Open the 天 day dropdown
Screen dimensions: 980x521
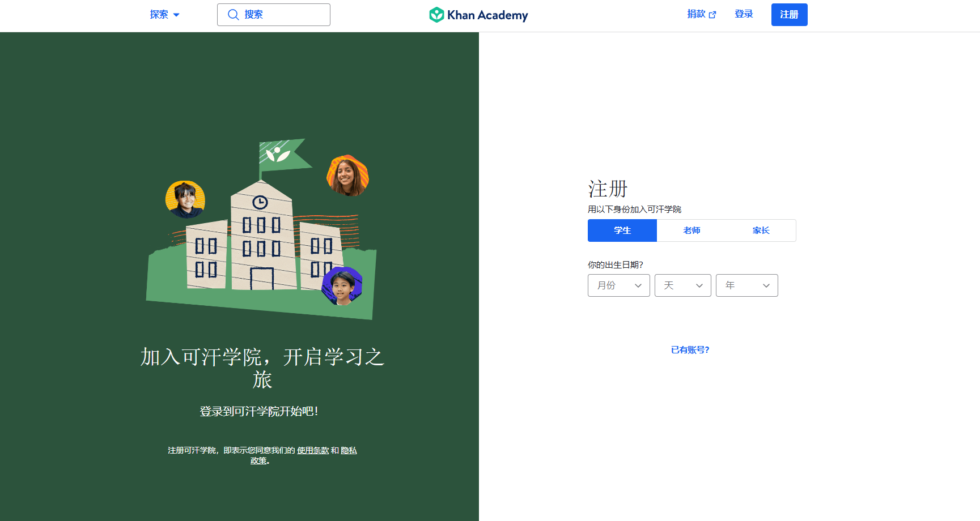[683, 285]
